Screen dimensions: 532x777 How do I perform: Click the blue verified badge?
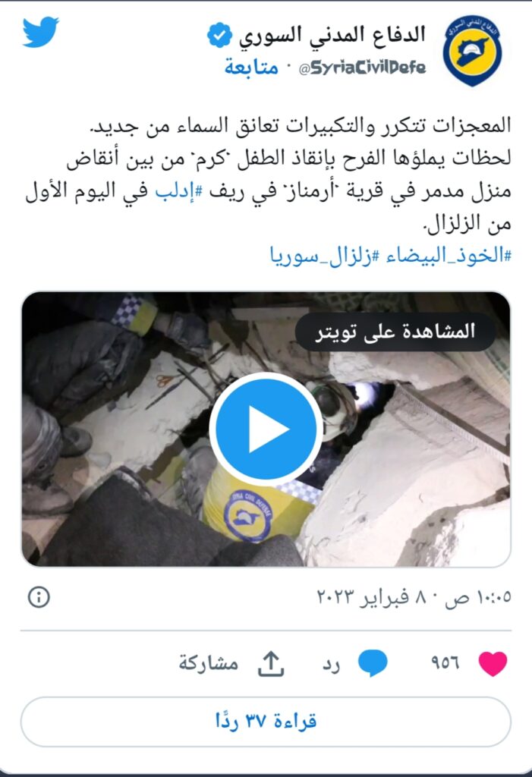(219, 35)
